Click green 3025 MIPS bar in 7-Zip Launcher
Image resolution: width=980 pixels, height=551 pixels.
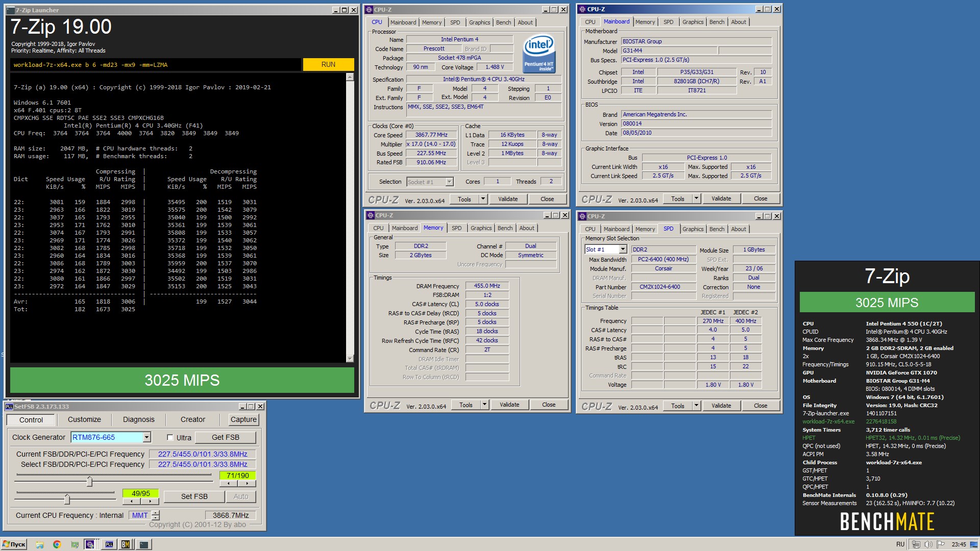182,380
